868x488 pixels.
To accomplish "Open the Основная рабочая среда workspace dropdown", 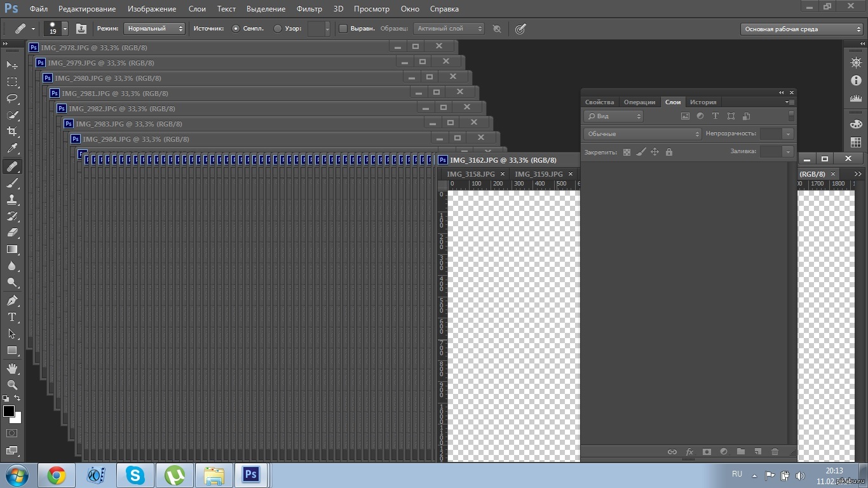I will tap(802, 29).
